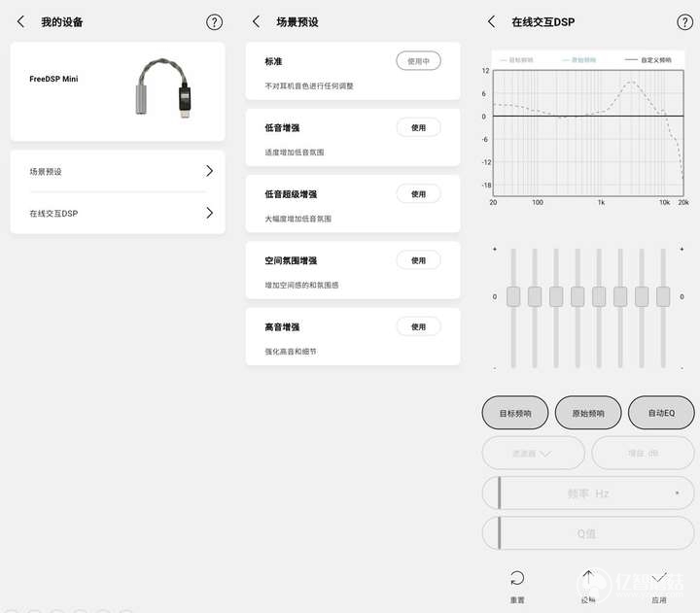Click the third EQ band slider handle

click(556, 296)
